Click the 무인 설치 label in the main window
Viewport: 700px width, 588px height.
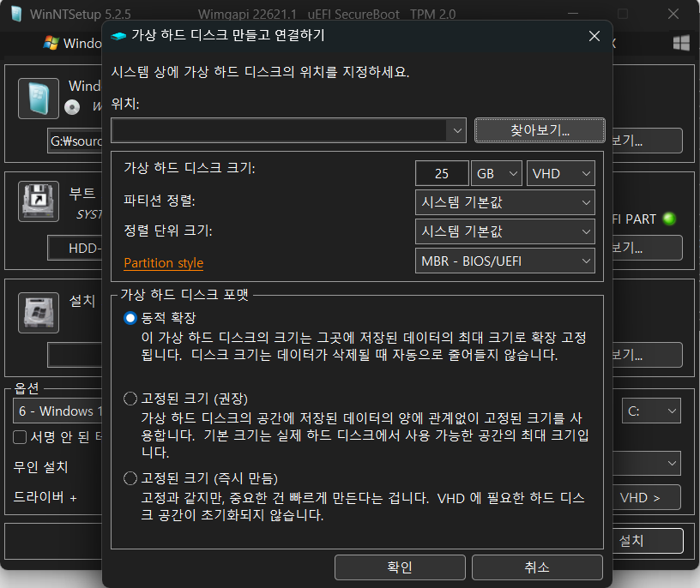(40, 467)
